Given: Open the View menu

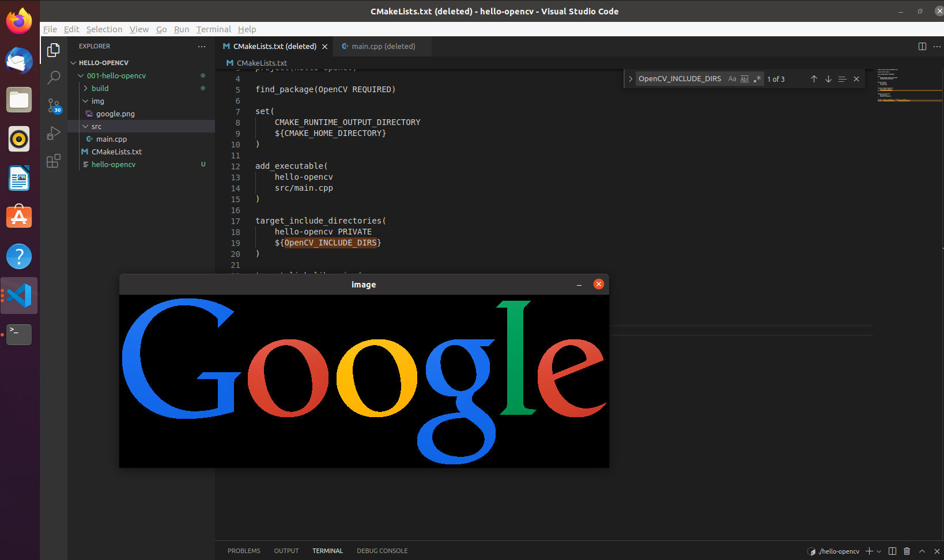Looking at the screenshot, I should [x=139, y=29].
